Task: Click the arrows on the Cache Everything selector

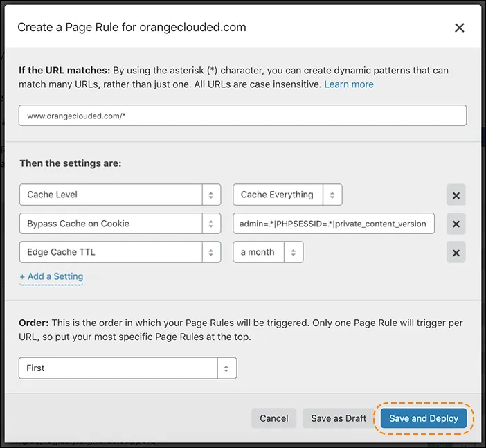Action: tap(333, 195)
